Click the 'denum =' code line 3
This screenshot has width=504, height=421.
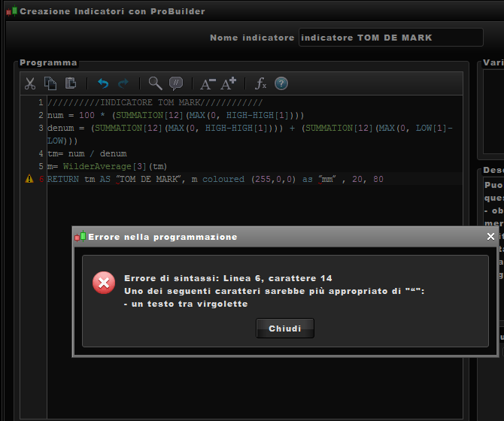[x=250, y=135]
